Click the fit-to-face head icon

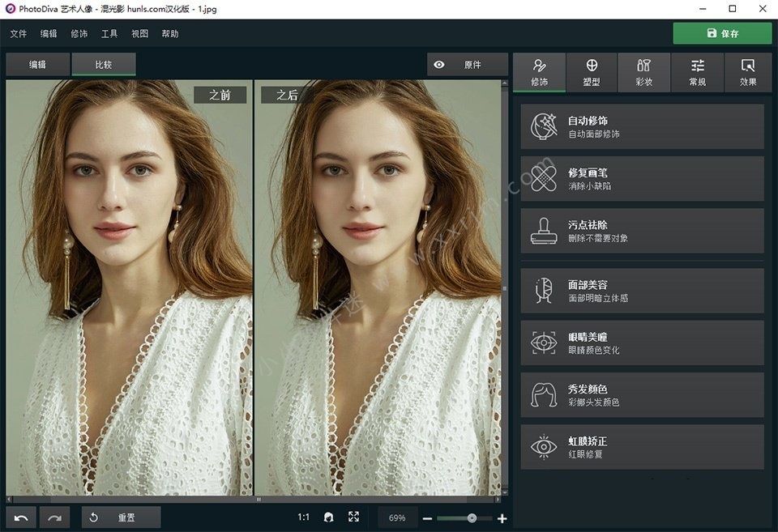(x=328, y=517)
